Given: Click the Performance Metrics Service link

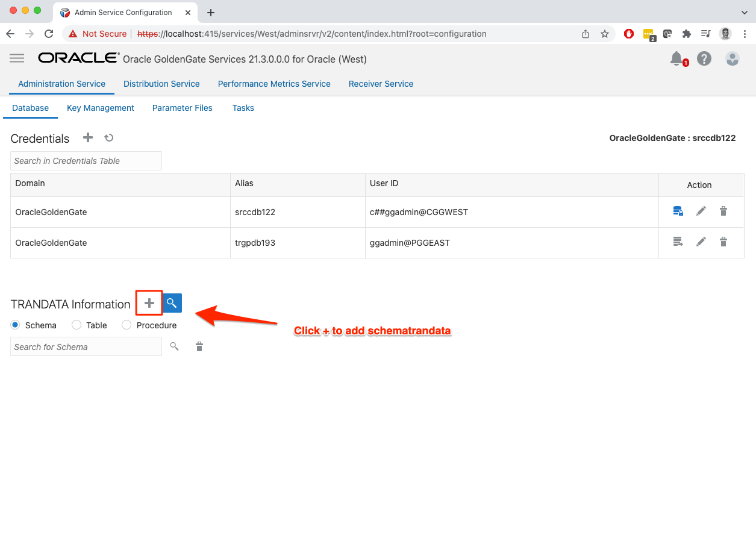Looking at the screenshot, I should [x=274, y=84].
